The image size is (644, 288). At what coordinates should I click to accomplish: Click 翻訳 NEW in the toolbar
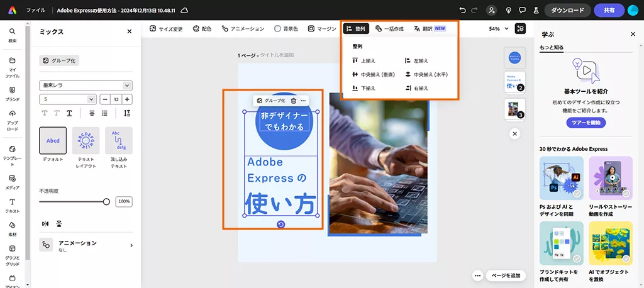pos(430,29)
